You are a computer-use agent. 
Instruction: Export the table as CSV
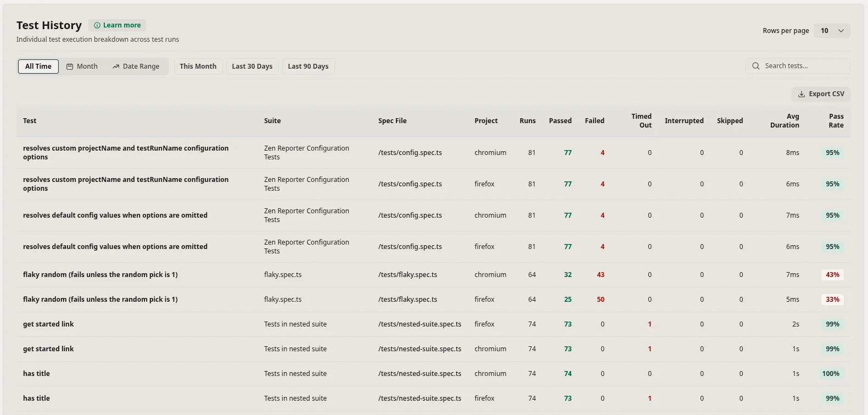pos(821,94)
